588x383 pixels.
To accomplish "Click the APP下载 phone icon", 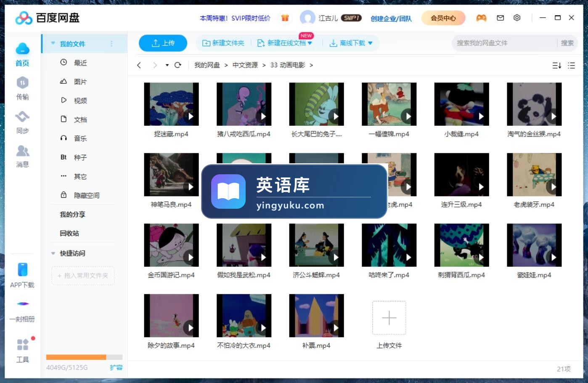I will click(22, 269).
